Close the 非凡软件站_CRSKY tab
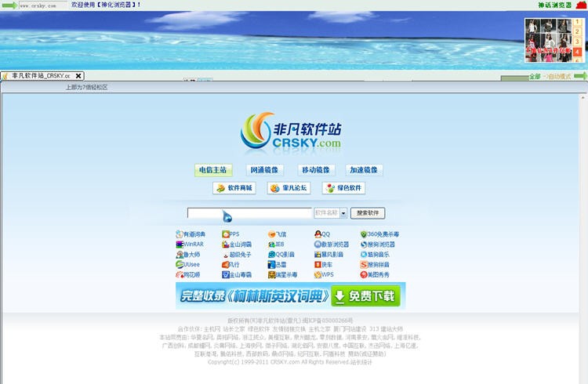Image resolution: width=588 pixels, height=384 pixels. [78, 76]
